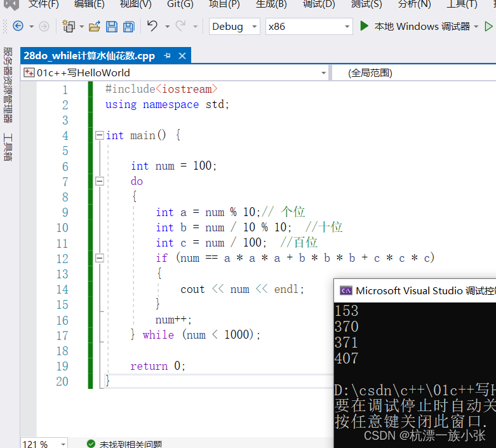Click the Visual Studio logo icon

11,4
